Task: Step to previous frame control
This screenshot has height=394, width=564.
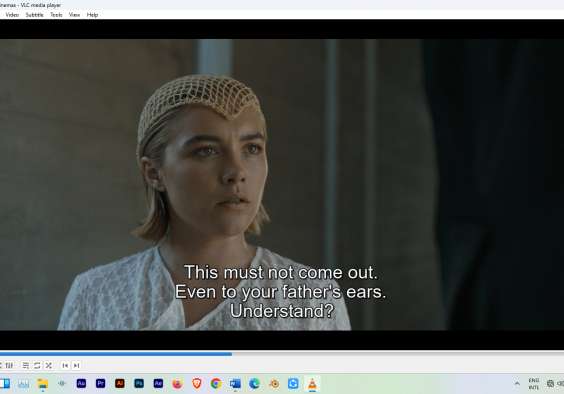Action: pos(65,366)
